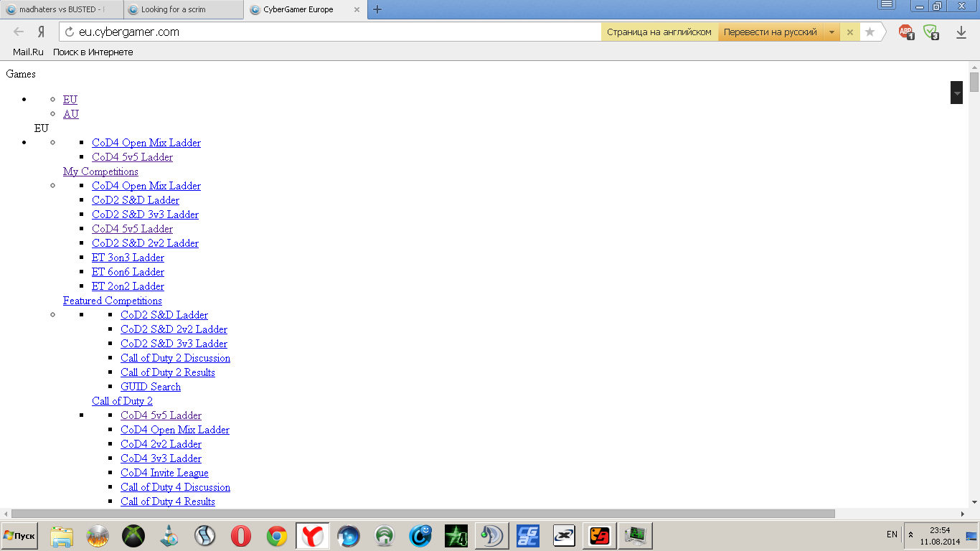Screen dimensions: 980x551
Task: Open the browser downloads arrow
Action: point(961,32)
